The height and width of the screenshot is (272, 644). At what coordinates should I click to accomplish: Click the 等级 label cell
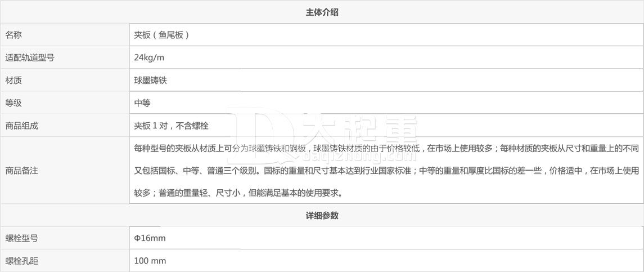tap(65, 103)
